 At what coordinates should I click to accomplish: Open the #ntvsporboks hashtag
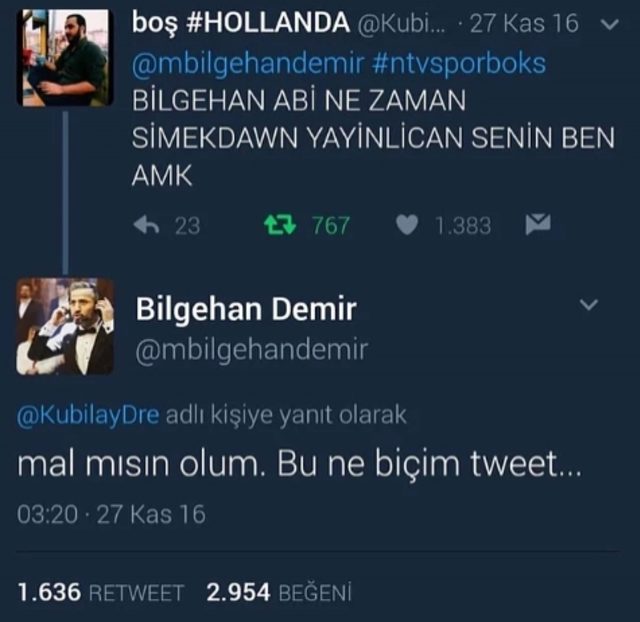(459, 63)
